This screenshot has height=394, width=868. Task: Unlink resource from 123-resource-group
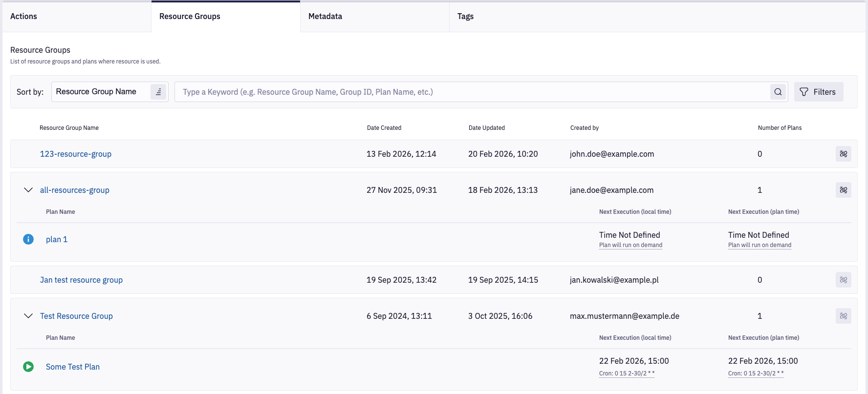tap(843, 154)
